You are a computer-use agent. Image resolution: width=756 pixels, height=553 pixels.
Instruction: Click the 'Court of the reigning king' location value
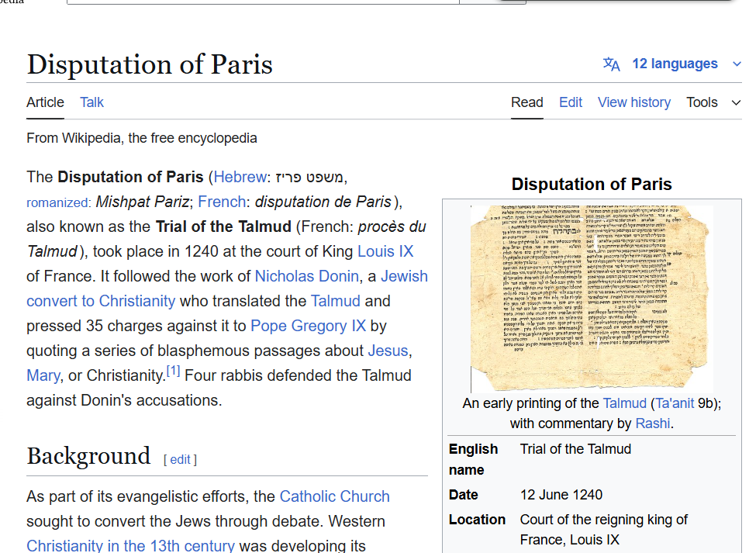point(604,530)
